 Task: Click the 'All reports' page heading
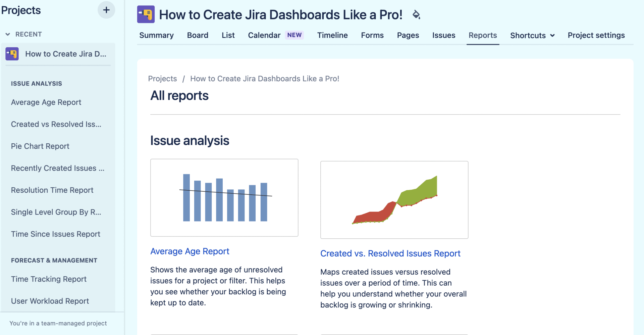tap(179, 96)
